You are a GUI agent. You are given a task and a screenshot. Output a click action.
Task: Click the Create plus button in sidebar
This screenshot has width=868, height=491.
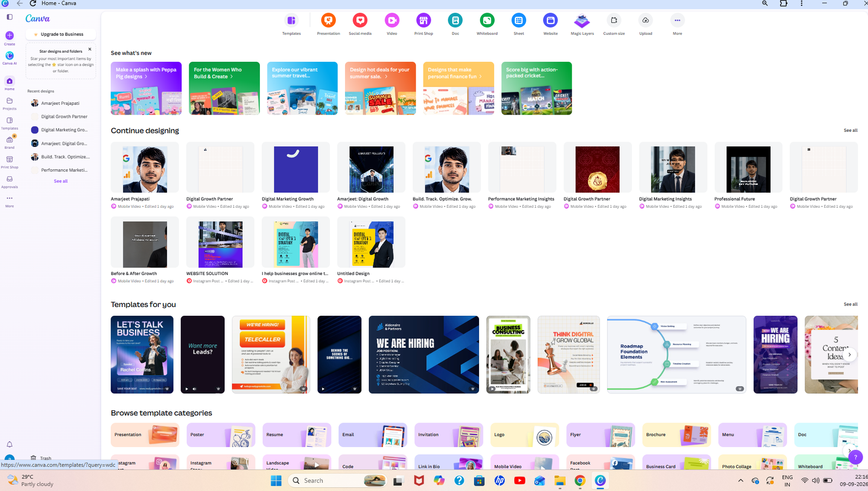[x=10, y=35]
